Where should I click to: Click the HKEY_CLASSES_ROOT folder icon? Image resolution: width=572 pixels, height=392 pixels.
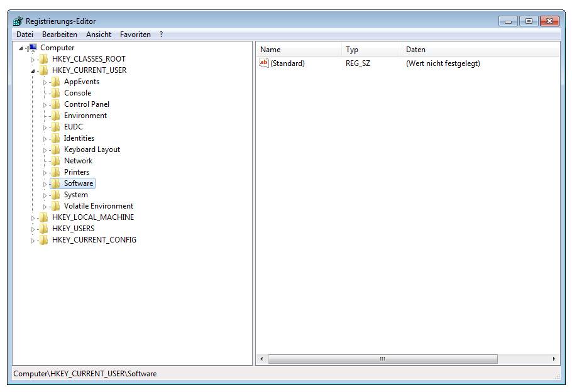tap(43, 59)
